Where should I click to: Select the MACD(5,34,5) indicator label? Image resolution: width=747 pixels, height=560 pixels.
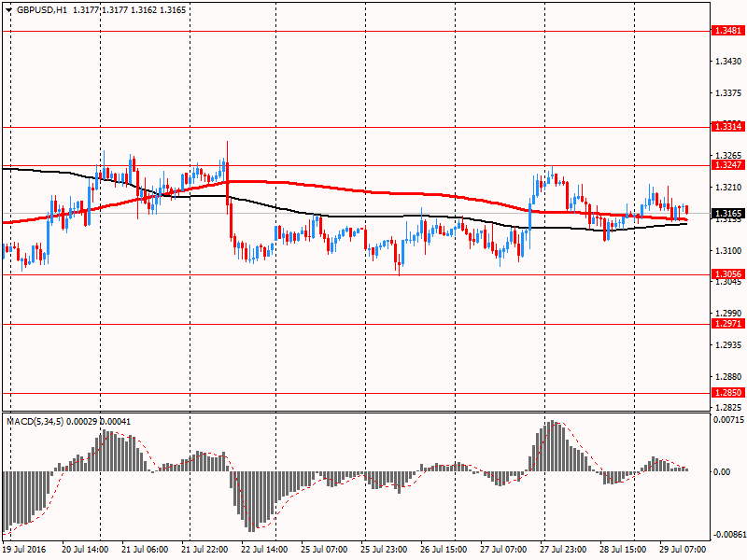(35, 422)
